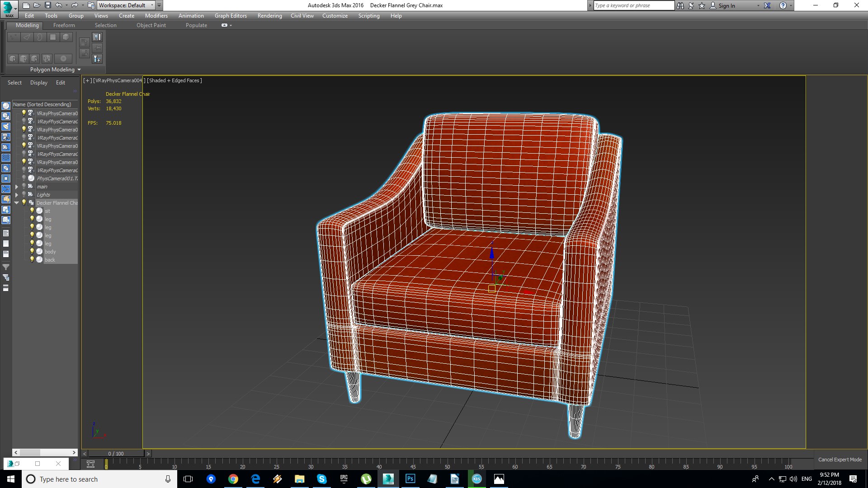Select Vertex sub-object level in ribbon
Screen dimensions: 868x488
tap(14, 37)
